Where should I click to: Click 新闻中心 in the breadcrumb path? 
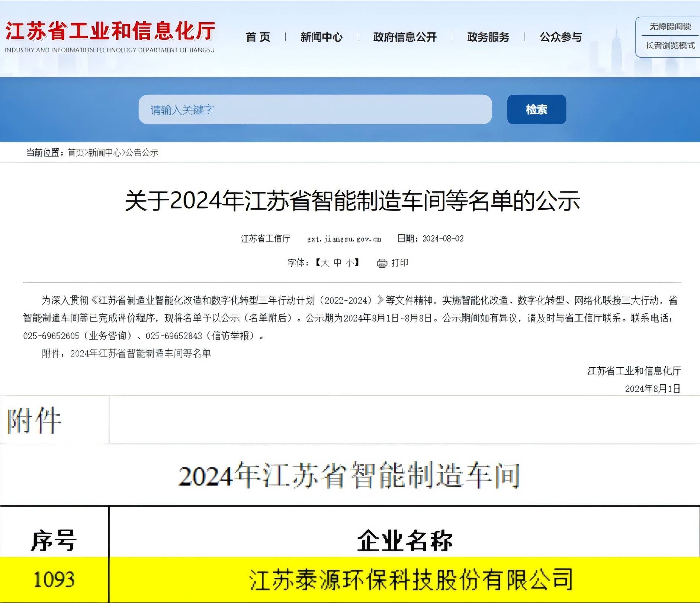pyautogui.click(x=105, y=153)
